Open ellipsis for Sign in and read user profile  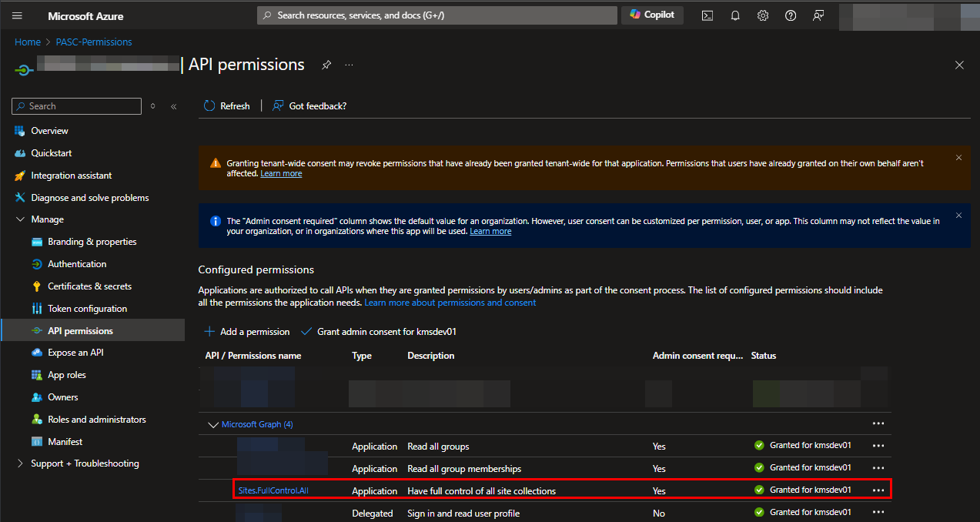[878, 513]
